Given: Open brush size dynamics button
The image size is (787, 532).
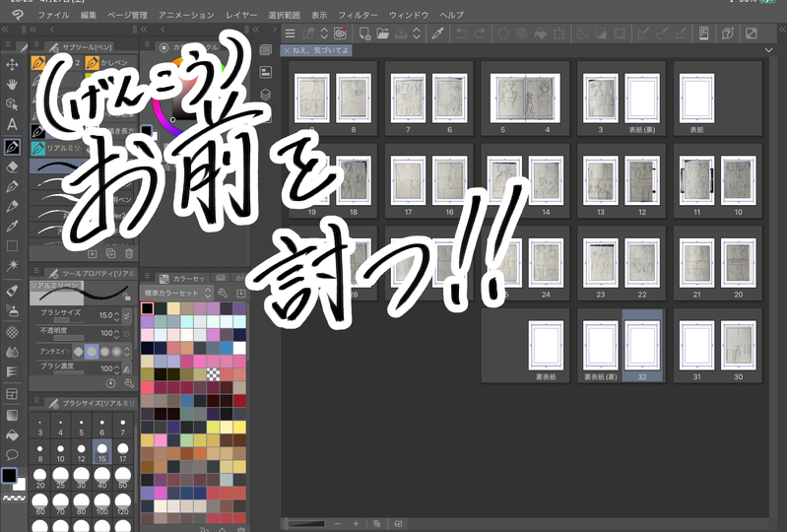Looking at the screenshot, I should coord(127,316).
